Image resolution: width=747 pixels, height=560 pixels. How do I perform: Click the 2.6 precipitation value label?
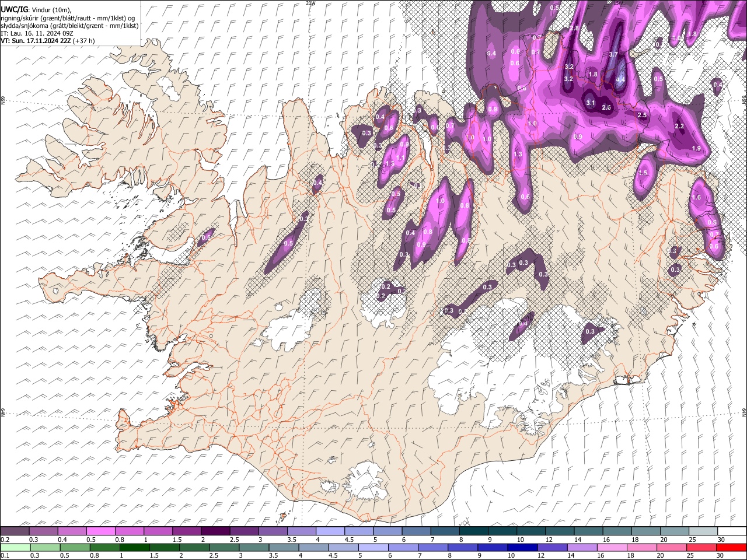[606, 107]
